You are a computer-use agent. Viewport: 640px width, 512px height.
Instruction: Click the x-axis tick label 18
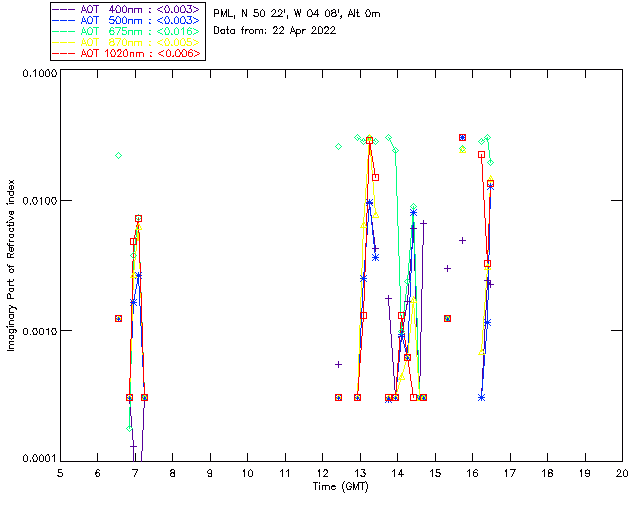547,473
